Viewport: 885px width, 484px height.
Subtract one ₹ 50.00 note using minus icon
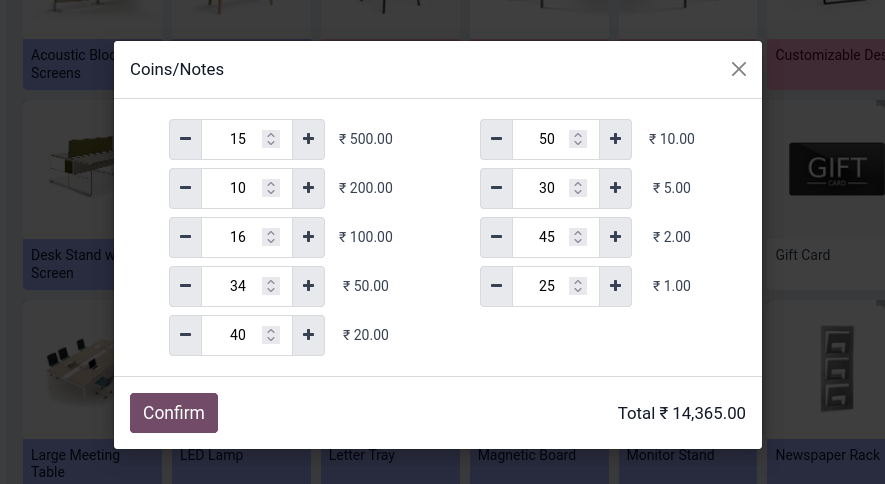[185, 287]
